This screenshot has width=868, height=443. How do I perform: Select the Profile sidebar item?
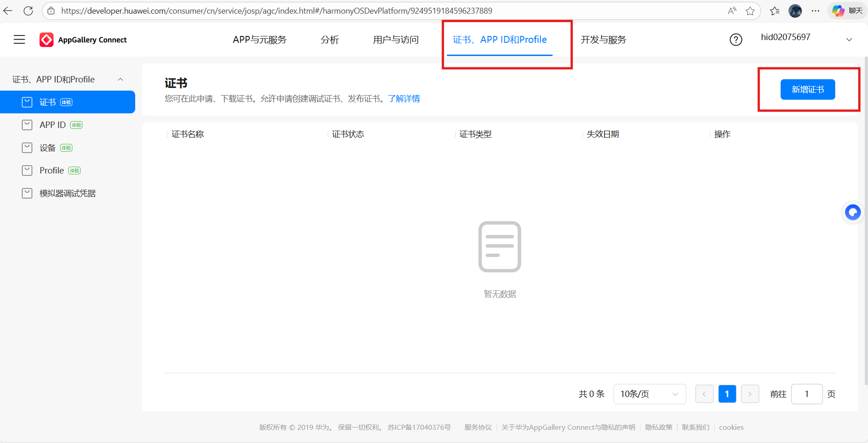pyautogui.click(x=52, y=170)
